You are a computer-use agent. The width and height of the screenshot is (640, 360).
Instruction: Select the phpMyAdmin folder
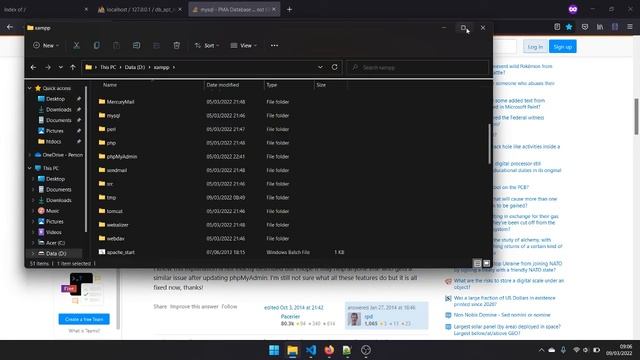[122, 156]
